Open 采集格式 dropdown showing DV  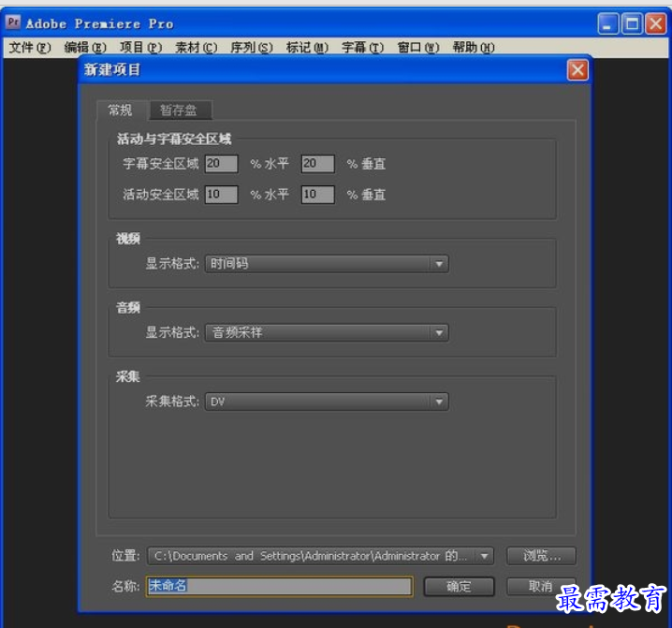[x=327, y=402]
